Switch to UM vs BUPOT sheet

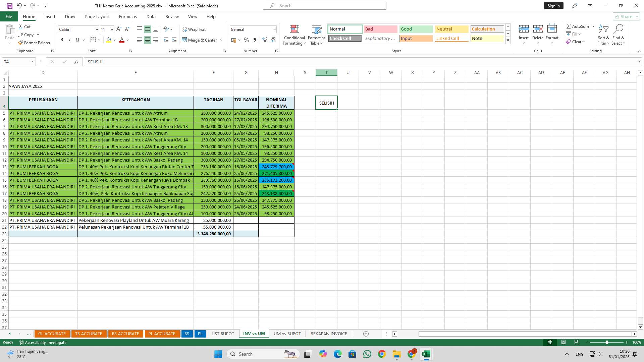[x=287, y=334]
